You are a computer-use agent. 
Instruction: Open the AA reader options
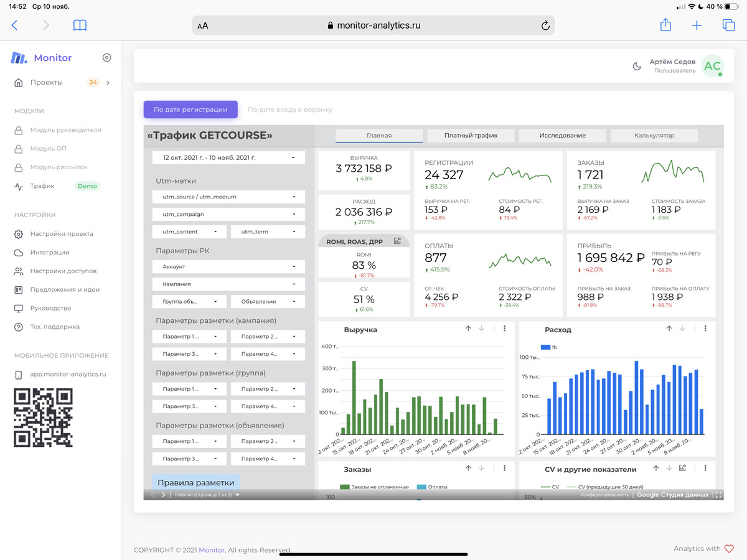coord(203,26)
